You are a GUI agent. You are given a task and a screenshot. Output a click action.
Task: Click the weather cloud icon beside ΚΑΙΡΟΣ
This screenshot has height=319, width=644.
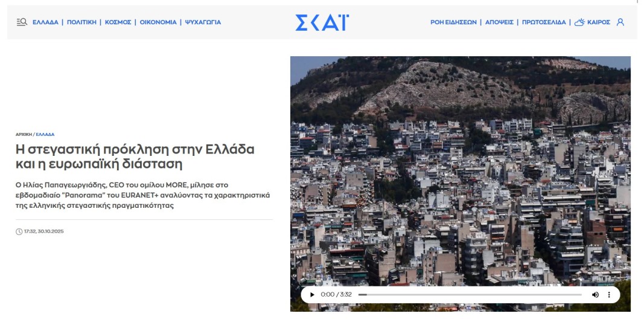click(579, 22)
